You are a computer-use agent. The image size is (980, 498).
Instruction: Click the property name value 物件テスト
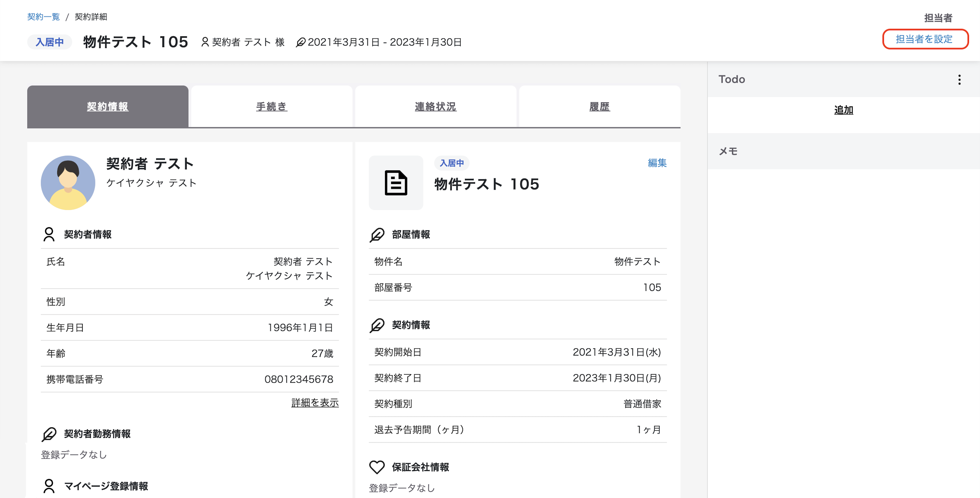tap(638, 261)
